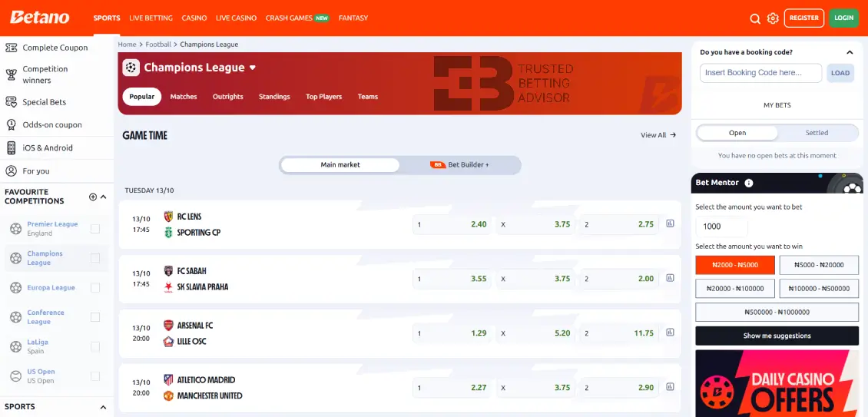Click the Odds-on coupon medal icon
Viewport: 868px width, 417px height.
11,124
